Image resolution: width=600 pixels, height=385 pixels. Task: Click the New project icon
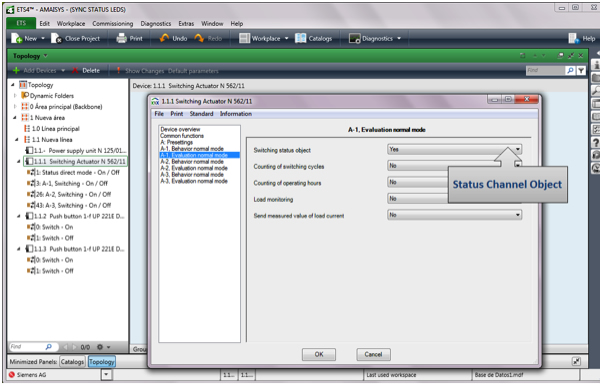click(16, 38)
